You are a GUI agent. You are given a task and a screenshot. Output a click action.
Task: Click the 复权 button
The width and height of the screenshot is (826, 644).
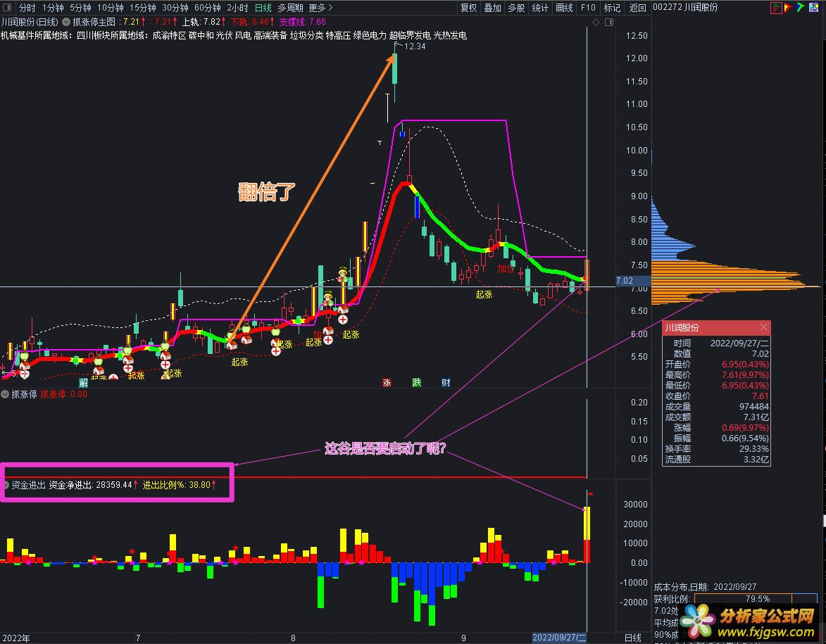468,8
